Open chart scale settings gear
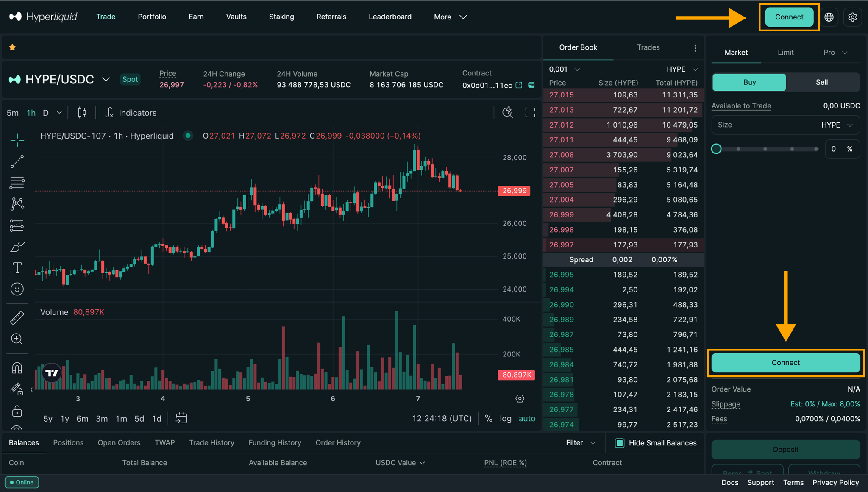868x492 pixels. [520, 399]
